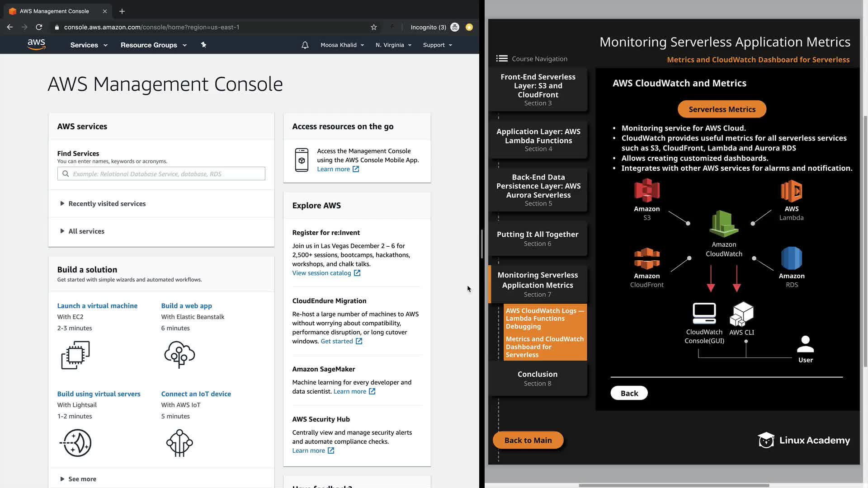Click the AWS IoT device icon
Screen dimensions: 868x488
(x=179, y=443)
